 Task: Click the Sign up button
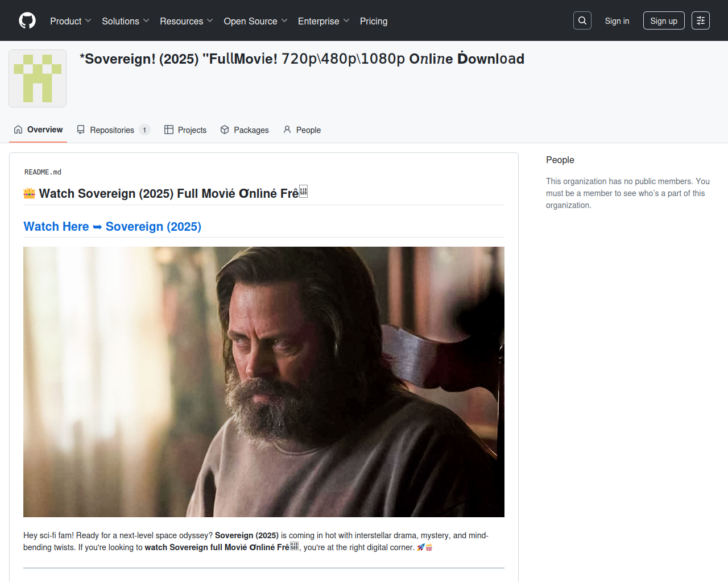[x=663, y=21]
